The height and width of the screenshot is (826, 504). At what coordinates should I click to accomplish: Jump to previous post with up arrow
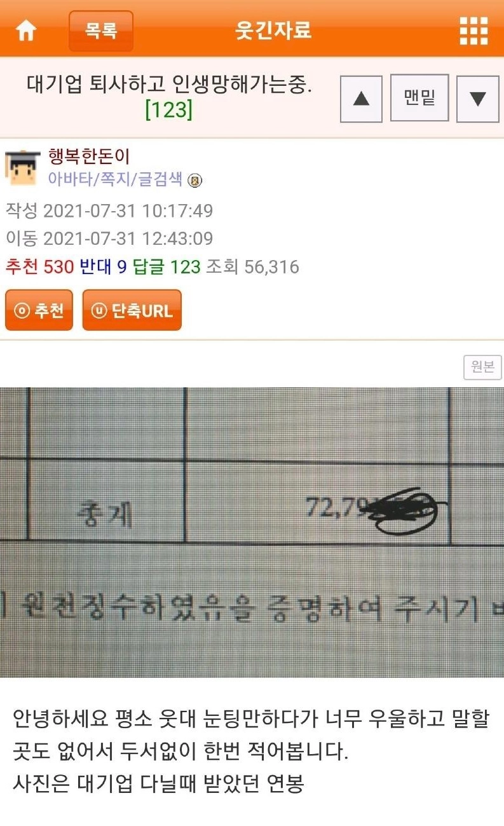361,99
